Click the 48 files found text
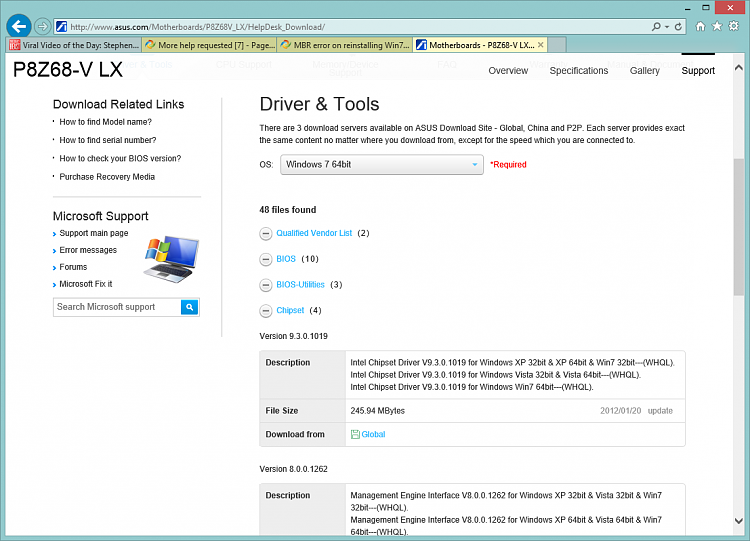Image resolution: width=750 pixels, height=541 pixels. pos(287,210)
